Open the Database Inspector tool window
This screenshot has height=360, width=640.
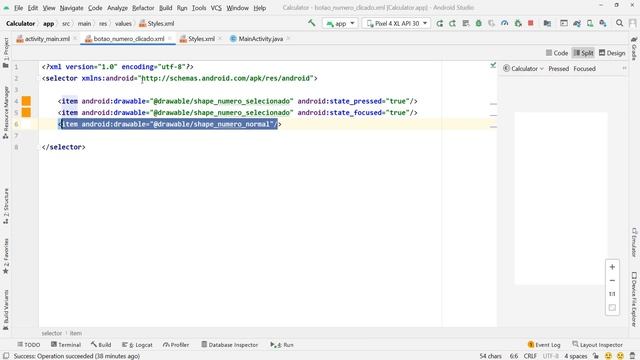(229, 345)
